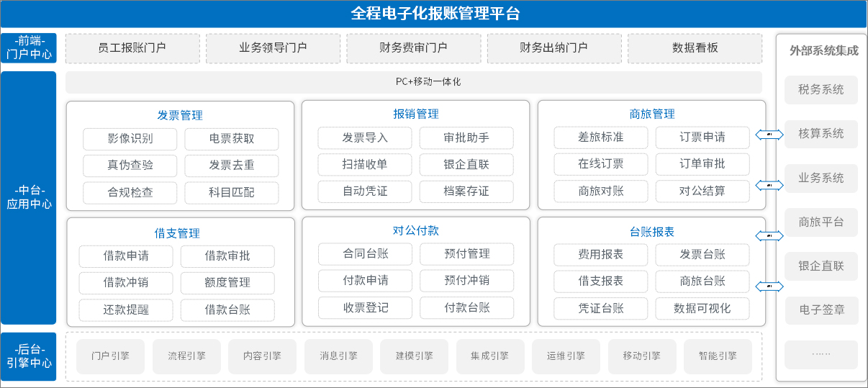Select 订单审批

tap(702, 164)
